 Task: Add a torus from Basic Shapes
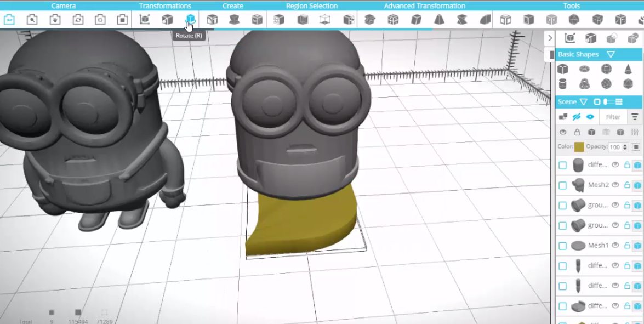coord(584,69)
